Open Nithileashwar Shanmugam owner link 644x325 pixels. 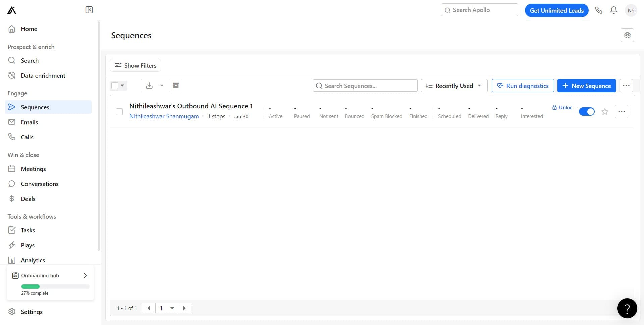(x=164, y=116)
